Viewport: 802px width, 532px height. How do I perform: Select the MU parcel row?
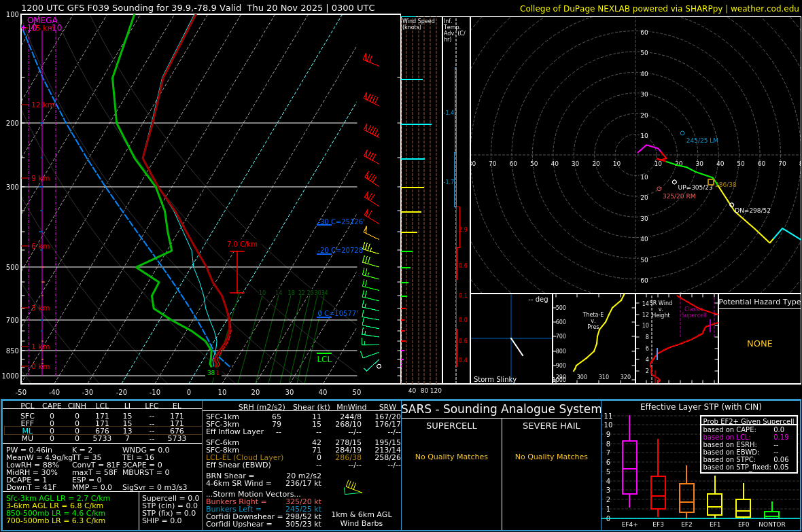[102, 438]
